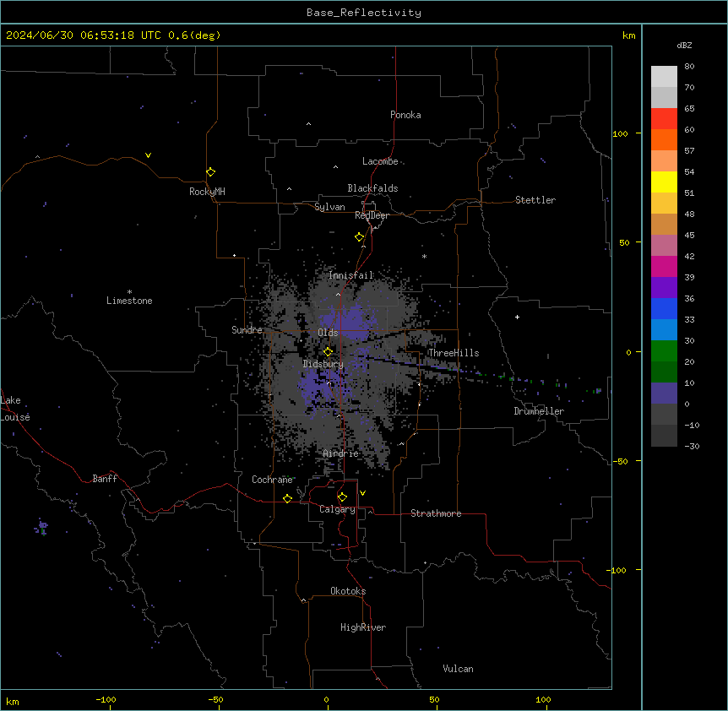Image resolution: width=728 pixels, height=711 pixels.
Task: Select the 60-65 dBZ red legend swatch
Action: click(664, 119)
